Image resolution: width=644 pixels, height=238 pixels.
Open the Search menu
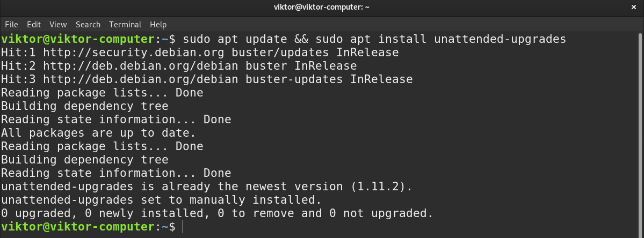[x=88, y=25]
